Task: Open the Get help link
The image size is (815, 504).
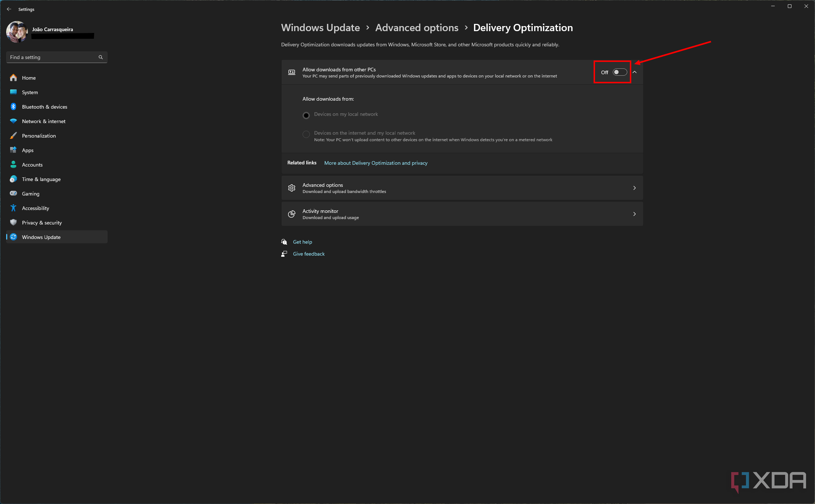Action: pyautogui.click(x=303, y=242)
